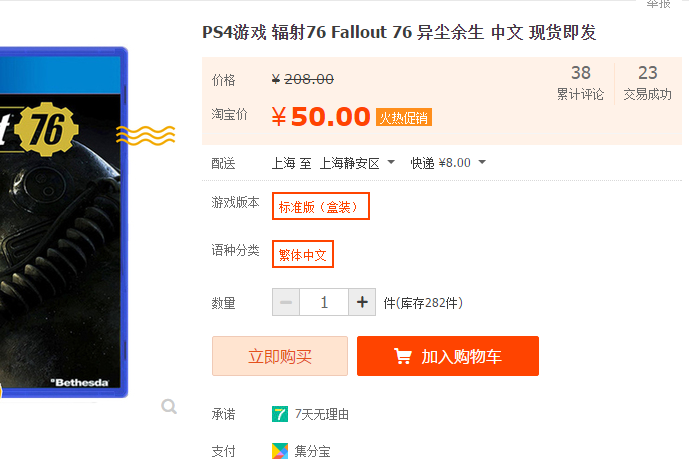Click the plus icon to increase quantity
Viewport: 689px width, 470px height.
point(362,302)
